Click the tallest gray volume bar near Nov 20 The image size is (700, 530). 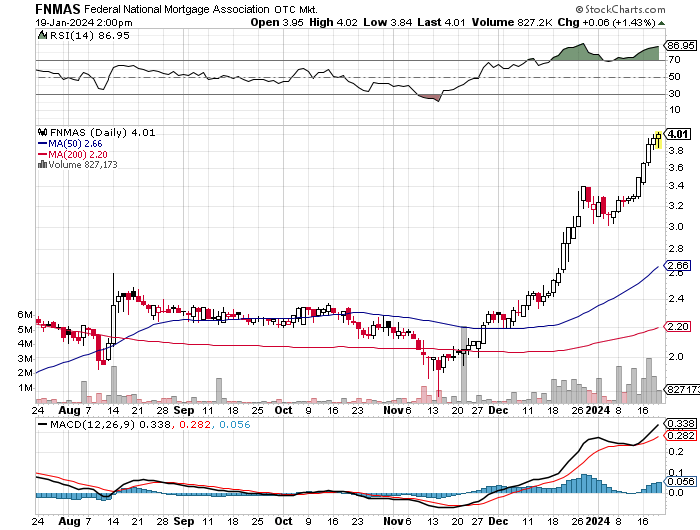(x=464, y=365)
